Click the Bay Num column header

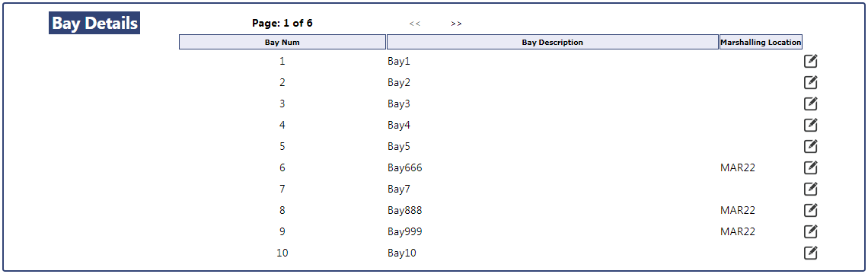tap(282, 42)
